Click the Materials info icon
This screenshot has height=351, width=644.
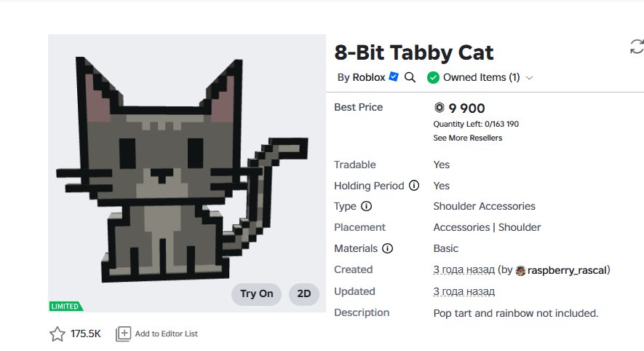click(387, 248)
